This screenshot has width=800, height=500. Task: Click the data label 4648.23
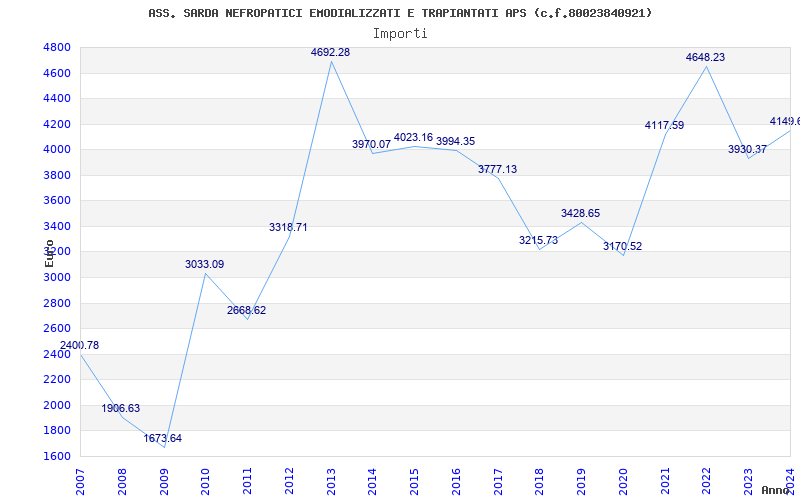point(705,58)
